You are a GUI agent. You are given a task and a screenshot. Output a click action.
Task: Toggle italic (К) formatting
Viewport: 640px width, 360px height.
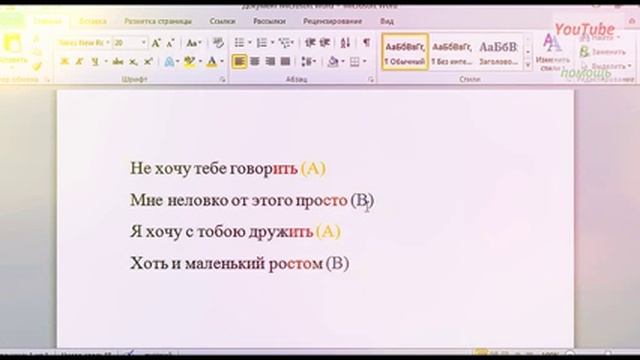[x=79, y=62]
